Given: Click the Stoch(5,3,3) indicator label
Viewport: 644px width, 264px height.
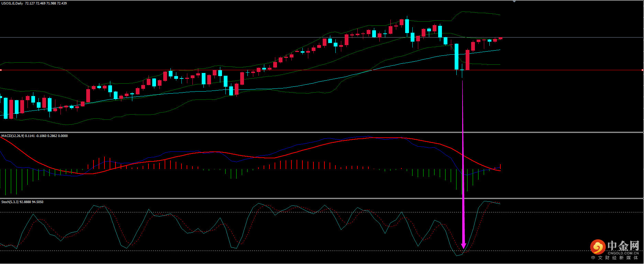Looking at the screenshot, I should click(10, 202).
